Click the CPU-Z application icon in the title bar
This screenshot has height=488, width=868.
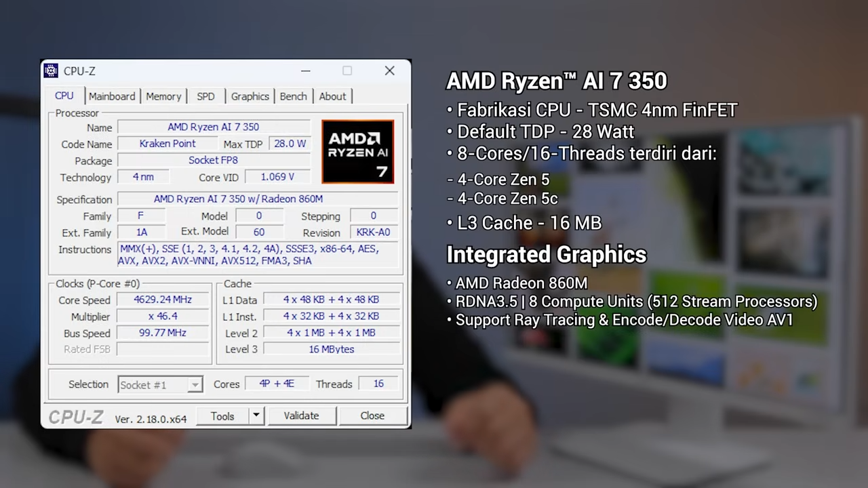click(x=51, y=70)
